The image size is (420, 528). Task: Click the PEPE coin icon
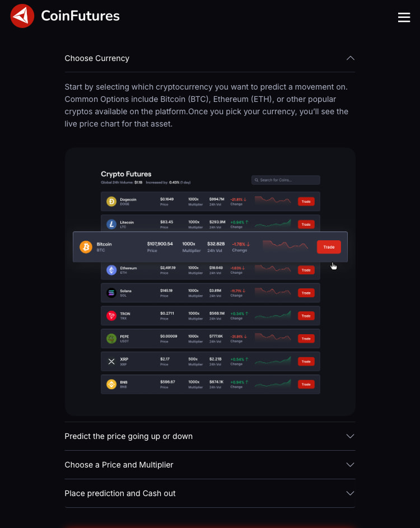[110, 338]
